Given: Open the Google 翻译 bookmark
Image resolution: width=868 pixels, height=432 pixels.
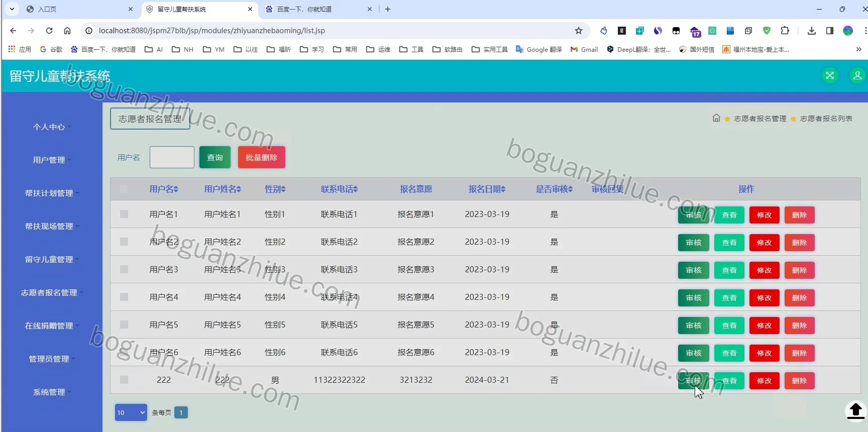Looking at the screenshot, I should pos(539,49).
